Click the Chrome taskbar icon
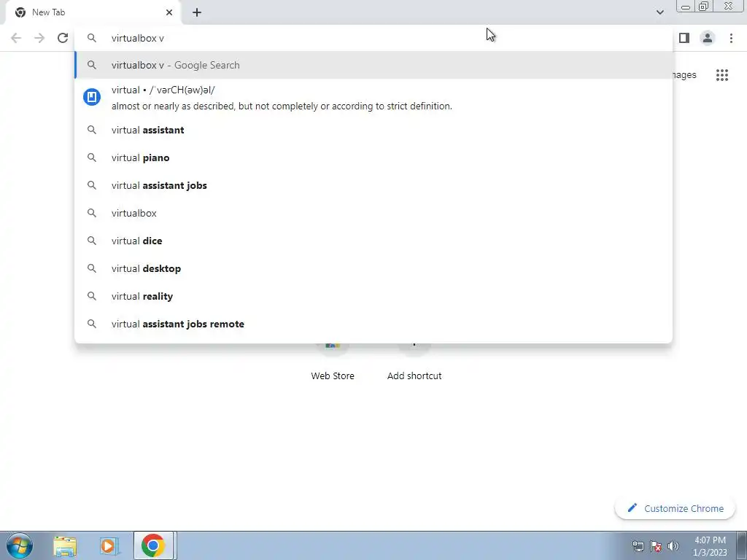Viewport: 747px width, 560px height. (153, 545)
